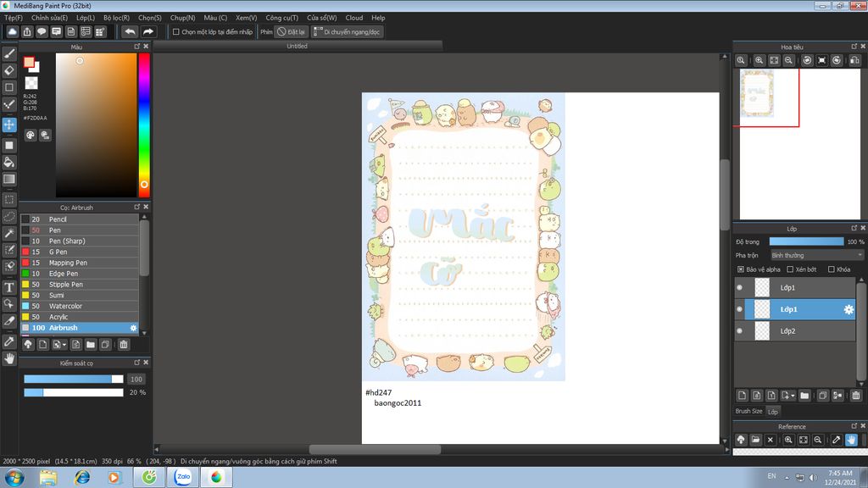Select the Lasso selection tool
868x488 pixels.
pos(9,216)
